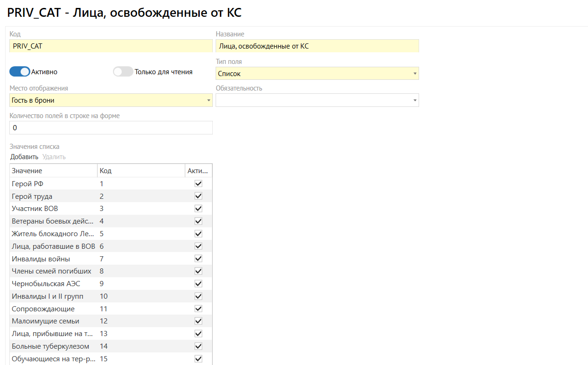Edit the Название text field

point(317,46)
